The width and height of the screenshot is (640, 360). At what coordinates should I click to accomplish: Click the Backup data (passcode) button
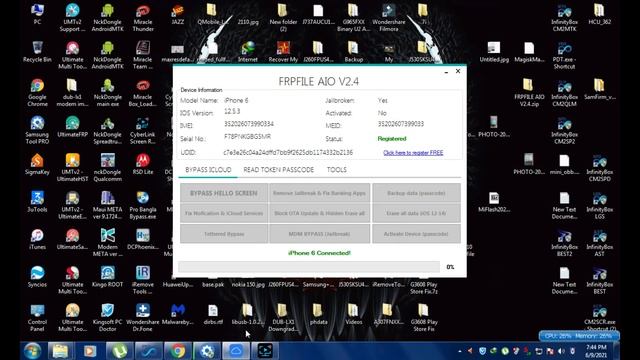click(416, 193)
